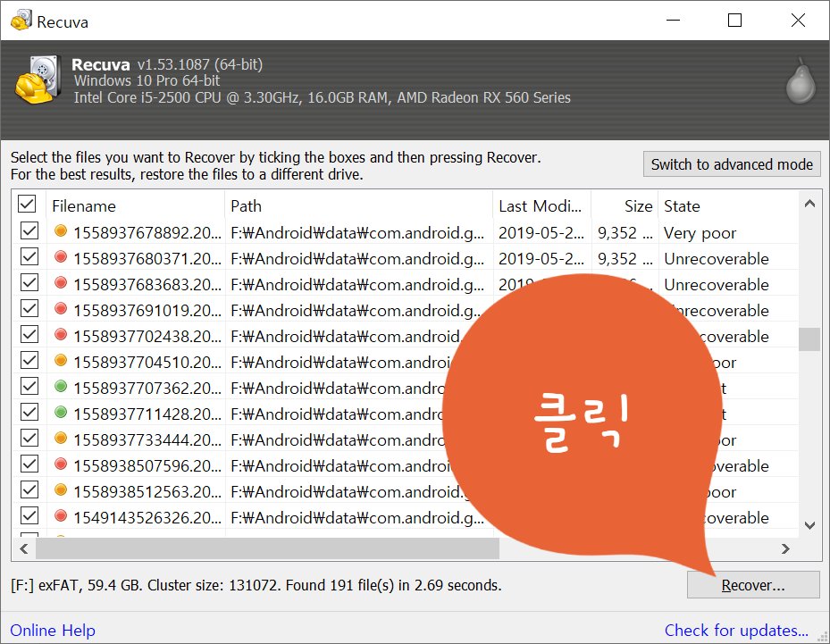Switch to advanced mode
The width and height of the screenshot is (830, 644).
(x=732, y=164)
